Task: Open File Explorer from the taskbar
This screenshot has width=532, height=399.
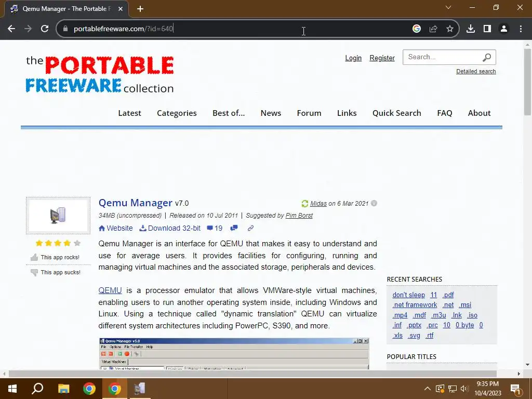Action: pyautogui.click(x=63, y=389)
